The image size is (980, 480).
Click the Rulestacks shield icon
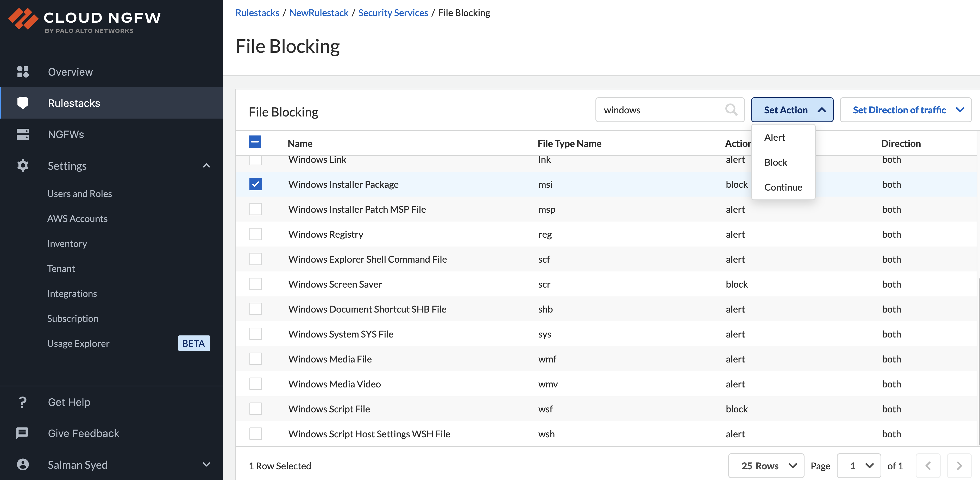coord(23,103)
